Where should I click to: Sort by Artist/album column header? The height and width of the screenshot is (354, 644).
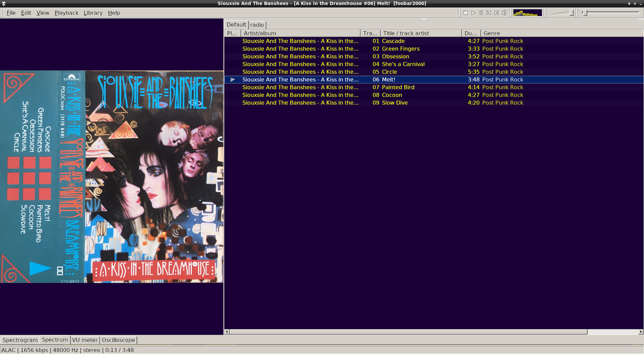[300, 33]
